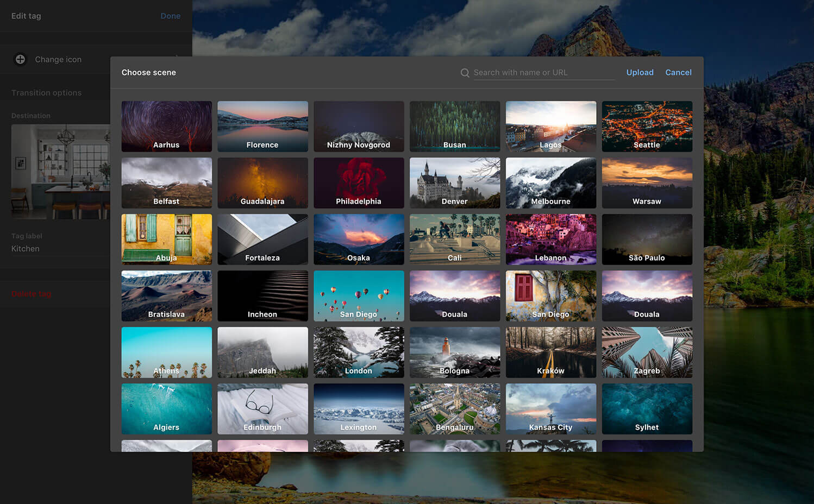This screenshot has width=814, height=504.
Task: Select the Aarhus scene thumbnail
Action: pos(166,126)
